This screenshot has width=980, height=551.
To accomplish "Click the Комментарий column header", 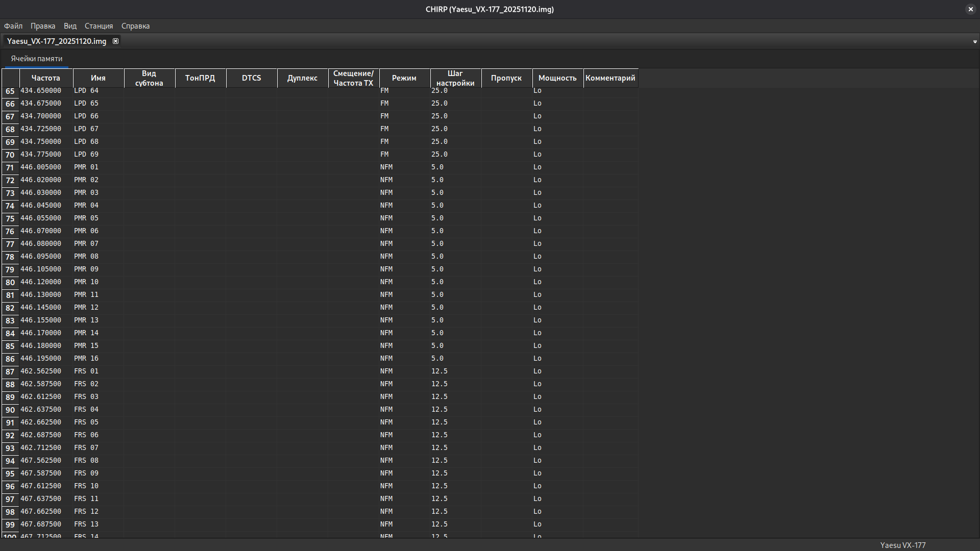I will [610, 78].
